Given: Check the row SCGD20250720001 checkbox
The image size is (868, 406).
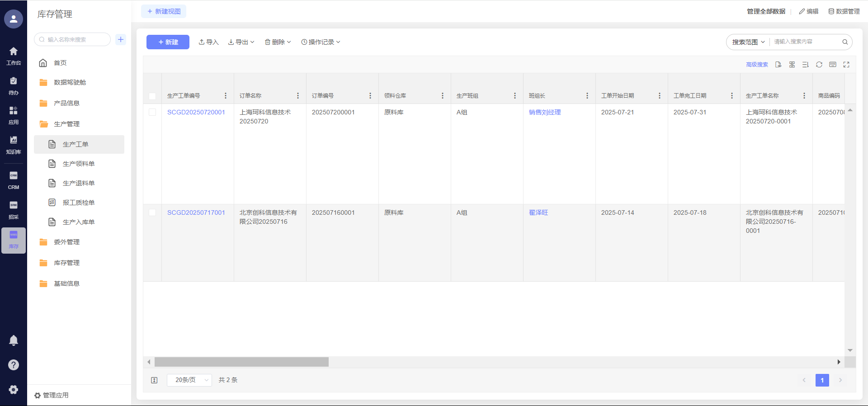Looking at the screenshot, I should click(x=152, y=112).
